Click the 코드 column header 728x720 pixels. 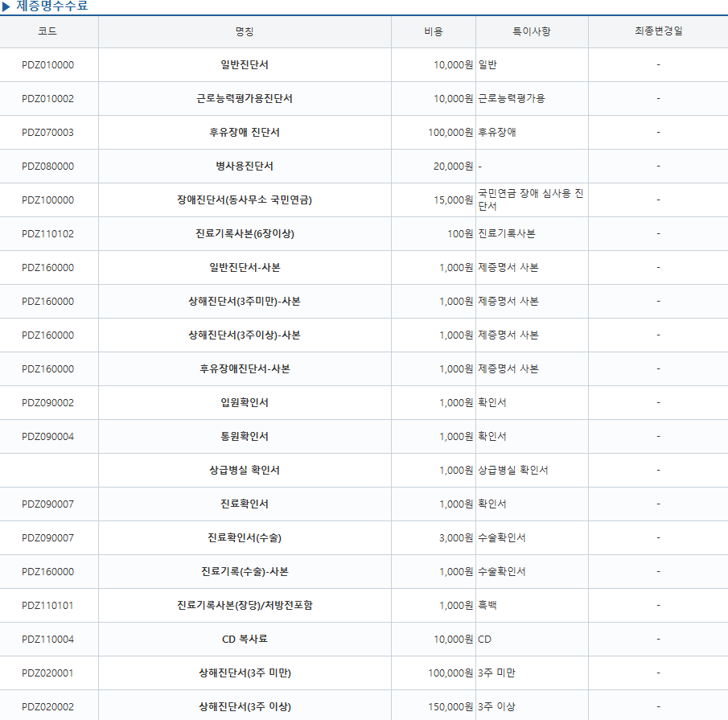coord(47,31)
